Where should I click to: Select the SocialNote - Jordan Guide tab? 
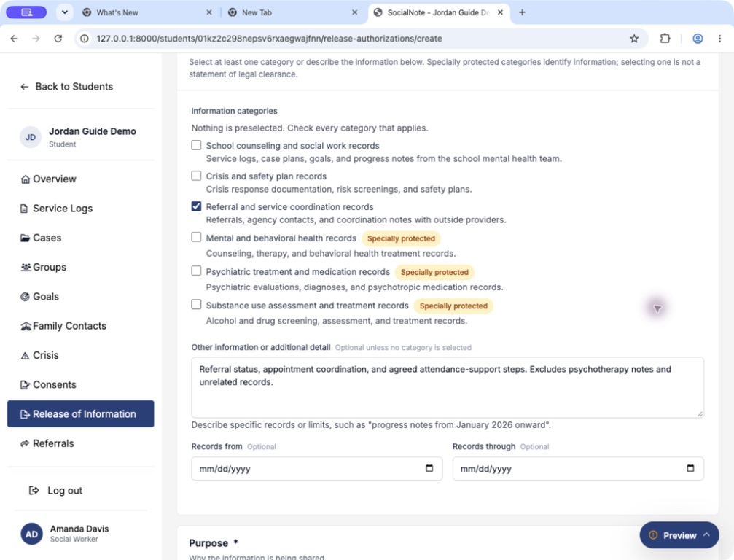pos(439,12)
